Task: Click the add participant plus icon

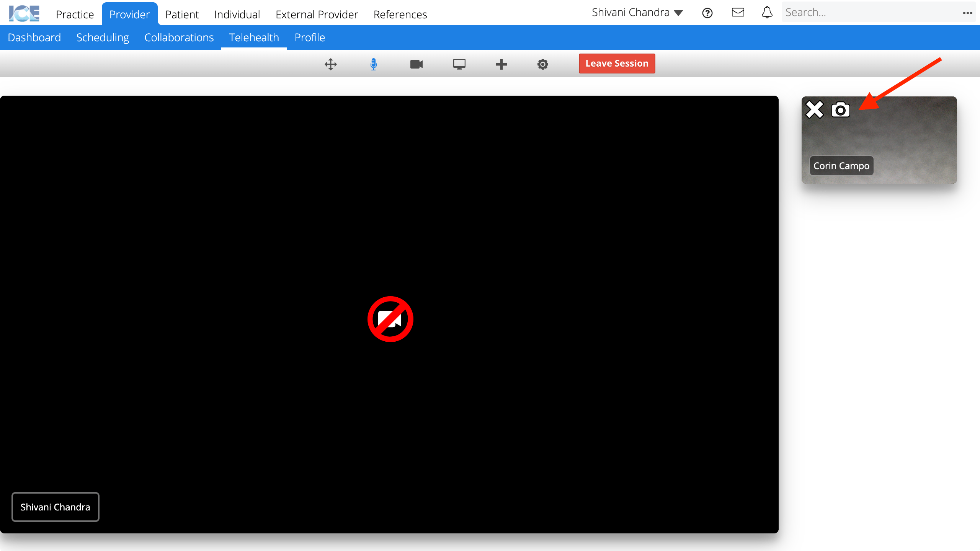Action: [501, 63]
